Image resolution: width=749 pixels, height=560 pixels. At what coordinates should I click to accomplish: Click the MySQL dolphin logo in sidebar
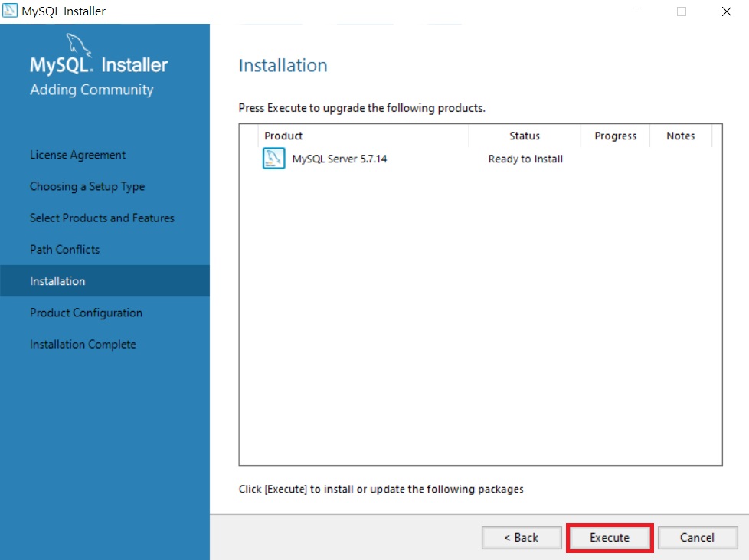click(x=78, y=44)
